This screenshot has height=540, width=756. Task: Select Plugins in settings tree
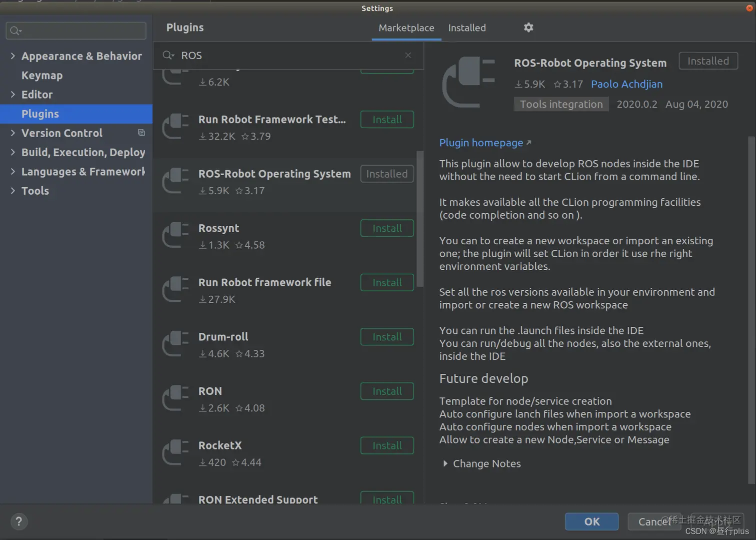pos(76,114)
